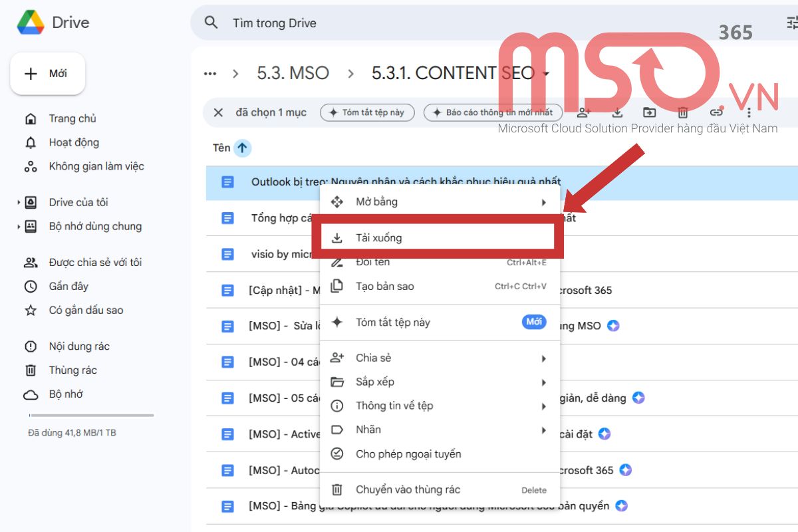Go to Trang chủ in sidebar
Viewport: 798px width, 532px height.
pyautogui.click(x=72, y=118)
